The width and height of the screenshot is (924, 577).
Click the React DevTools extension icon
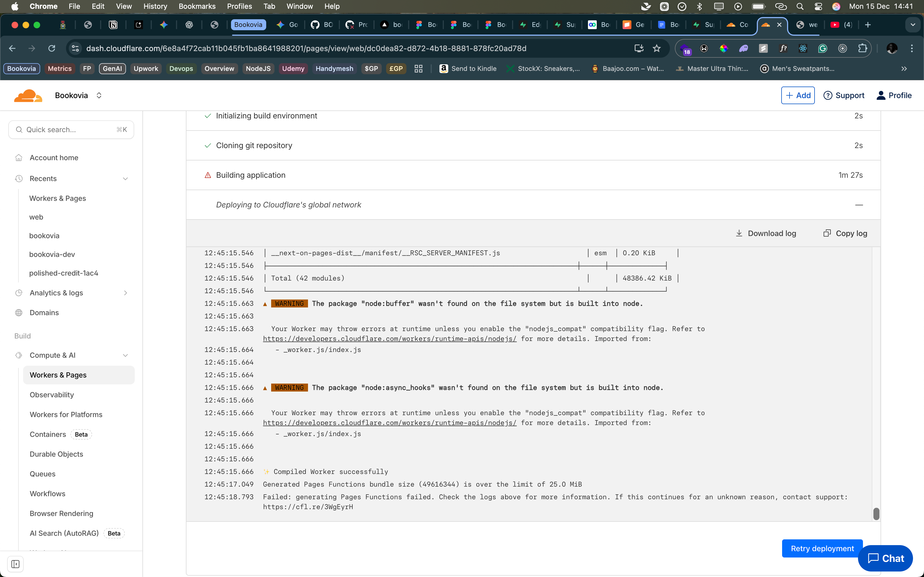coord(803,48)
